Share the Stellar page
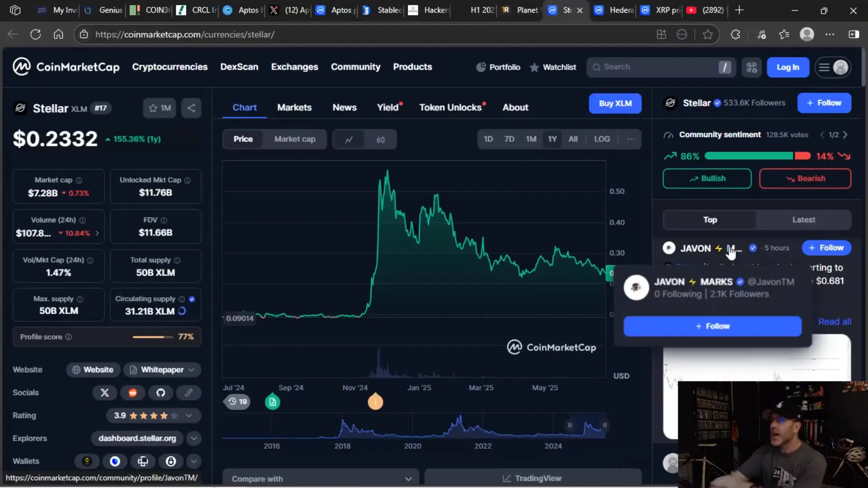Viewport: 868px width, 488px height. click(191, 108)
